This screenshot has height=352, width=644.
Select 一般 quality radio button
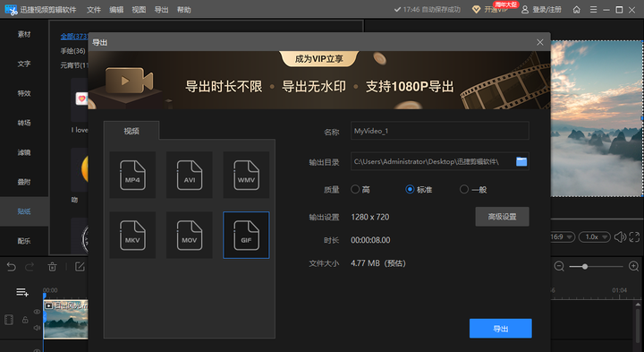[464, 190]
